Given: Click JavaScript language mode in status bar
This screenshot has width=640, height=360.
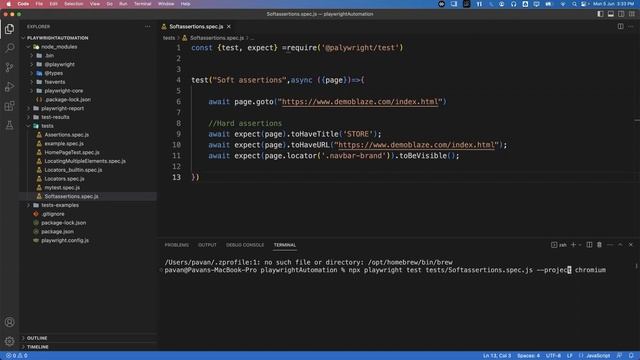Looking at the screenshot, I should (x=598, y=356).
